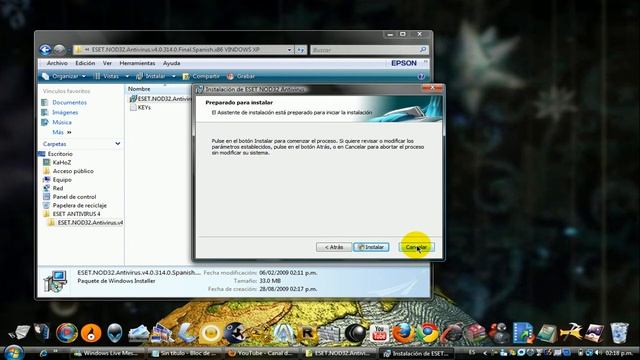Go back with the Atrás button
640x360 pixels.
pos(333,247)
